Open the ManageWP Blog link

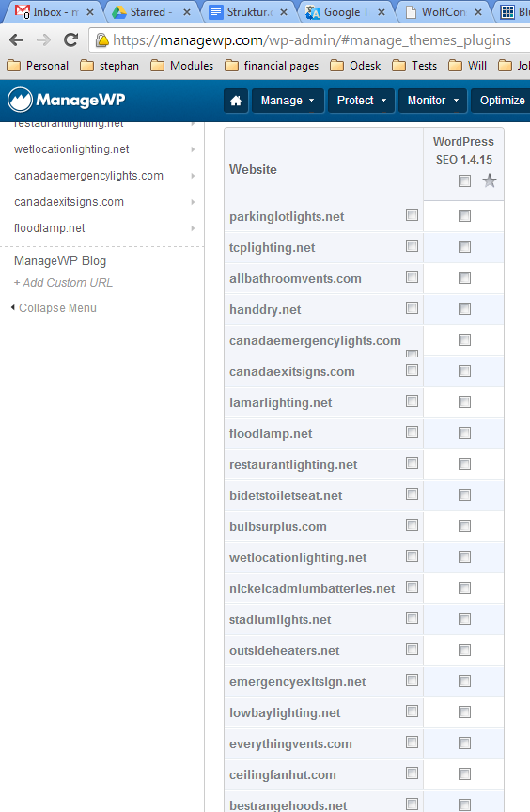(60, 260)
